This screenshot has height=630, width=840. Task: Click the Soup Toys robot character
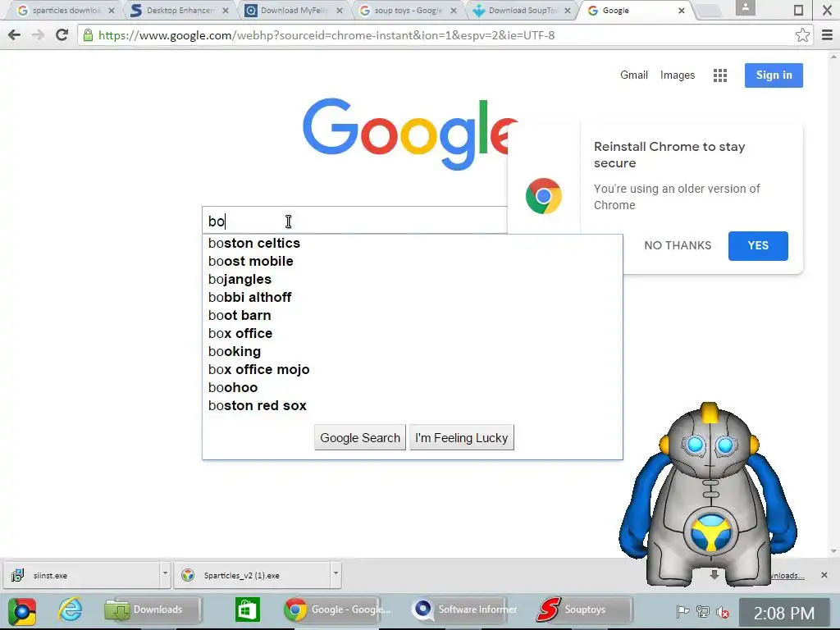(x=709, y=495)
